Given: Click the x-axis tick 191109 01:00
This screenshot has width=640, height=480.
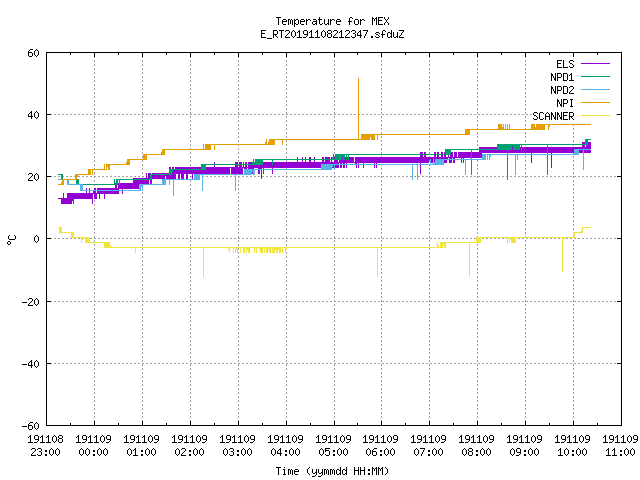Looking at the screenshot, I should [x=141, y=446].
